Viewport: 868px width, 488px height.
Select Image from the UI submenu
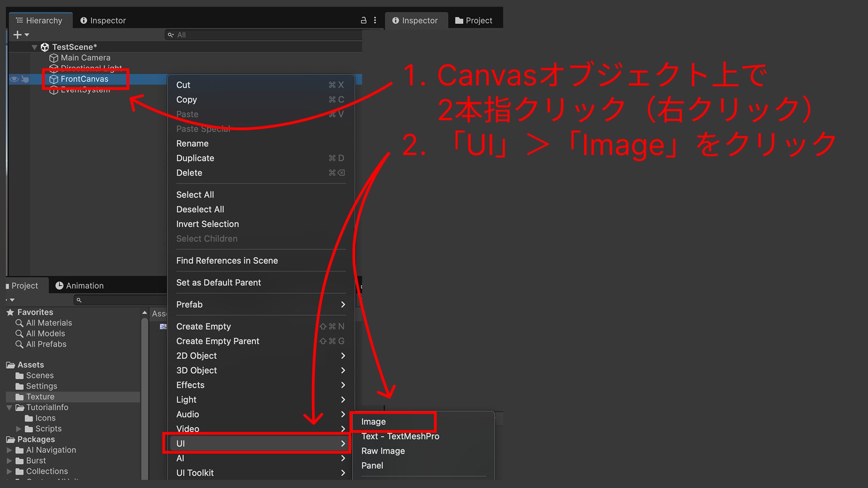(373, 422)
